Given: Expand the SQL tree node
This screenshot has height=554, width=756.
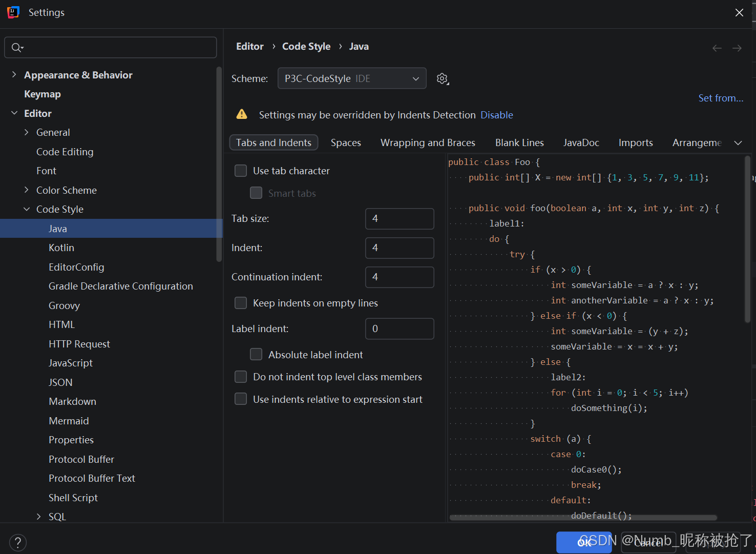Looking at the screenshot, I should [x=39, y=517].
